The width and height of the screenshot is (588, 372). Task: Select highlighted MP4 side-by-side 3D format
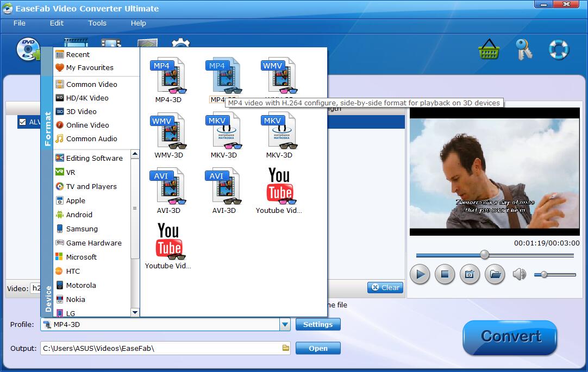[x=224, y=80]
